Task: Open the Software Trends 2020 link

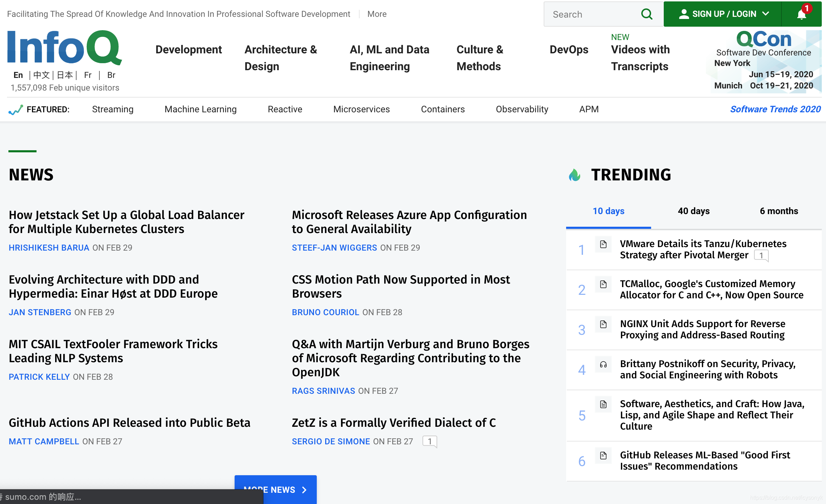Action: pyautogui.click(x=775, y=109)
